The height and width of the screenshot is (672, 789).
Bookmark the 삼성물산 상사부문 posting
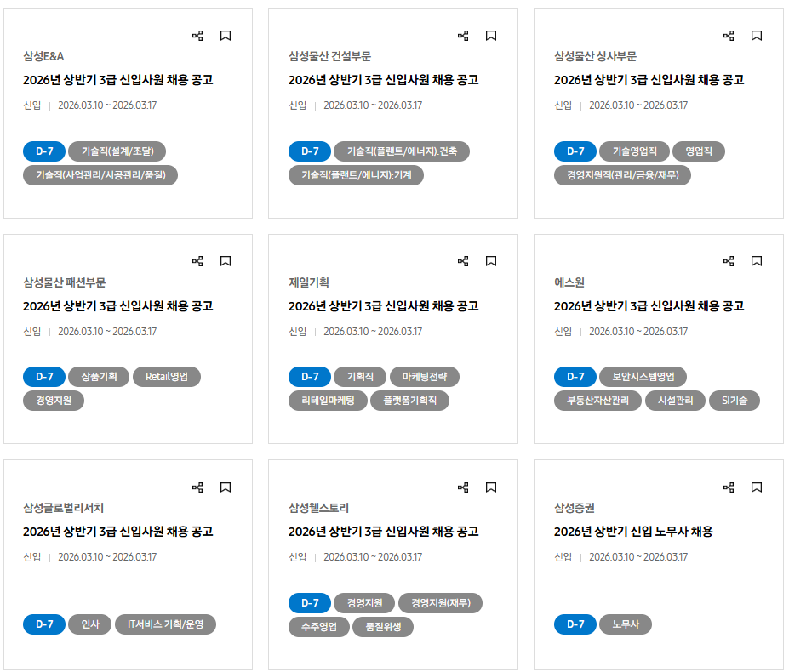757,36
